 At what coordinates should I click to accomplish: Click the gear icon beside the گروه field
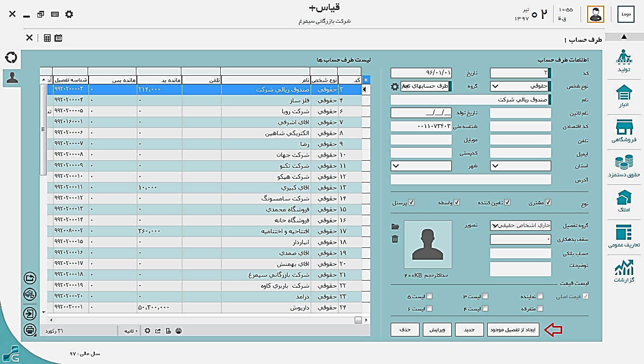pos(394,87)
